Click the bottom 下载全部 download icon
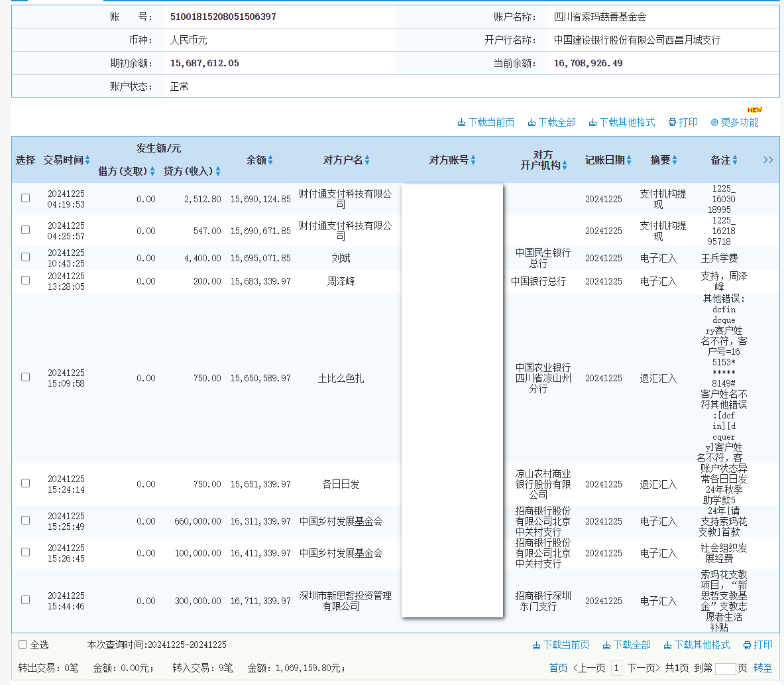 coord(606,645)
